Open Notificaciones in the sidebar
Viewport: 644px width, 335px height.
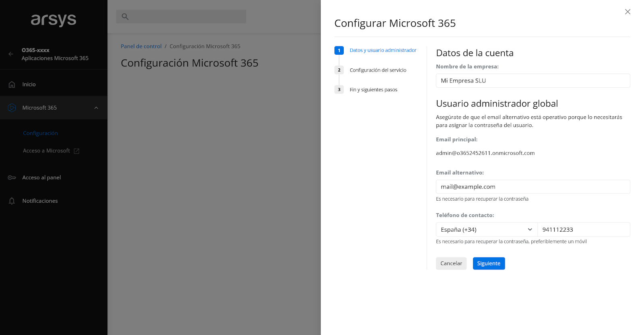point(40,201)
